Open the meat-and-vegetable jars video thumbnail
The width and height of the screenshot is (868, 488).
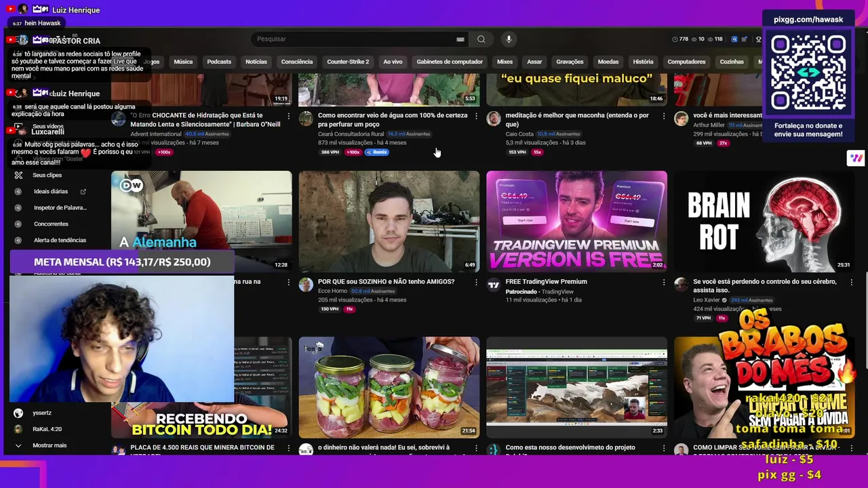tap(389, 387)
